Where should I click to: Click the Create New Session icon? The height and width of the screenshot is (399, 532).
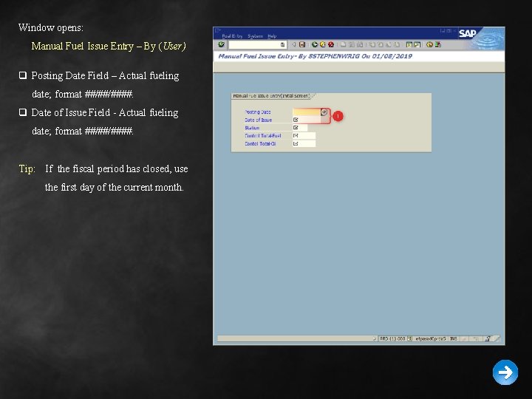tap(409, 44)
